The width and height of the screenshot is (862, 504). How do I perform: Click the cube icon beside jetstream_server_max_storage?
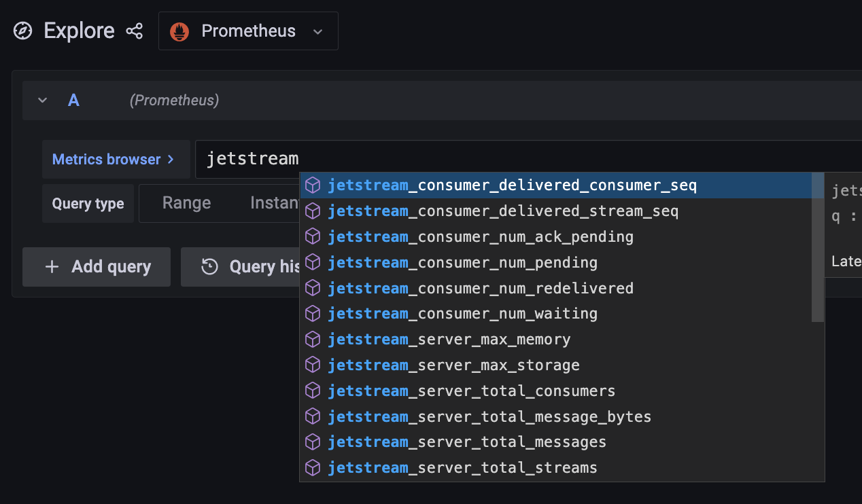313,365
